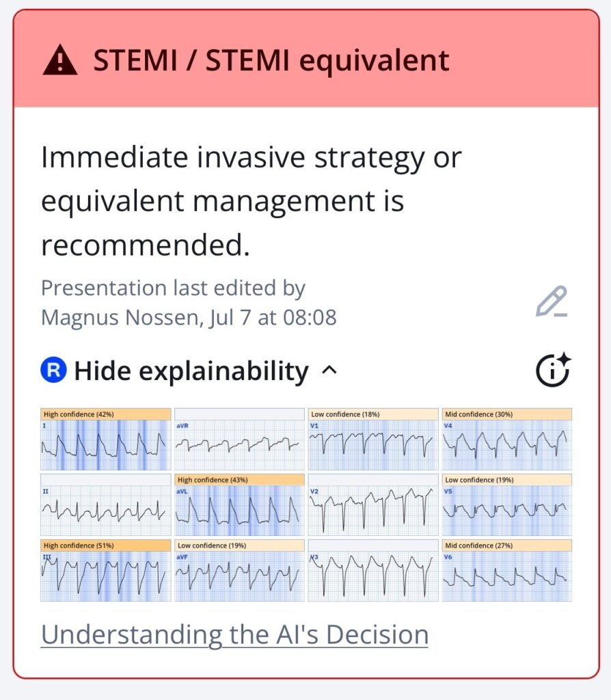
Task: Open lead V2 ECG thumbnail
Action: [x=373, y=504]
